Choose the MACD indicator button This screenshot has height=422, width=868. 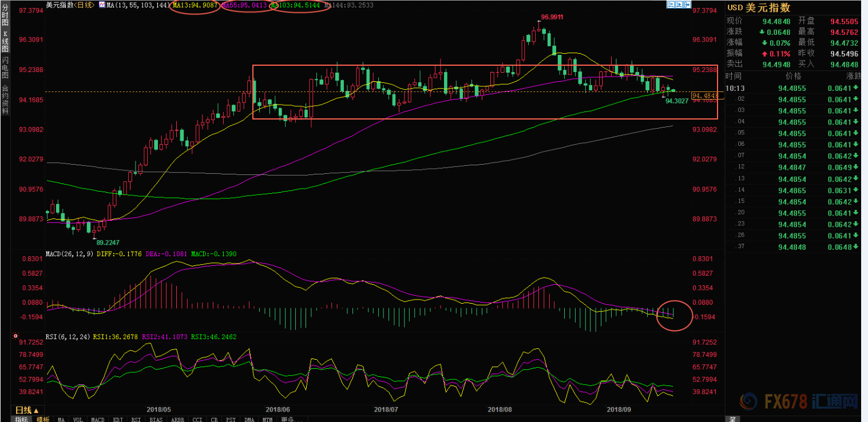point(98,419)
